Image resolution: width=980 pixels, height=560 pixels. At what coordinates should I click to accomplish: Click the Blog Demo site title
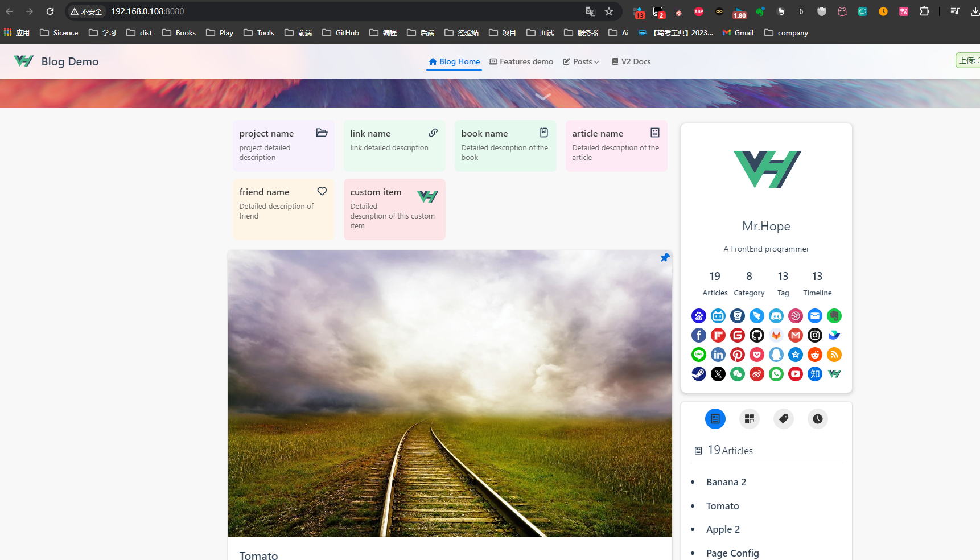(x=70, y=61)
